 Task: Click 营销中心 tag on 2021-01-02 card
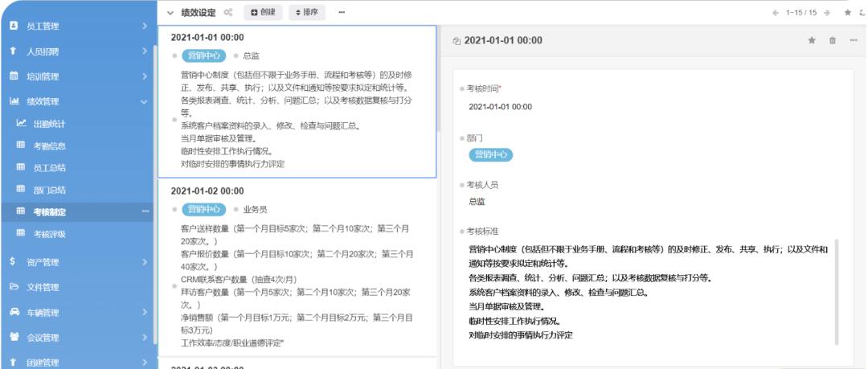203,209
